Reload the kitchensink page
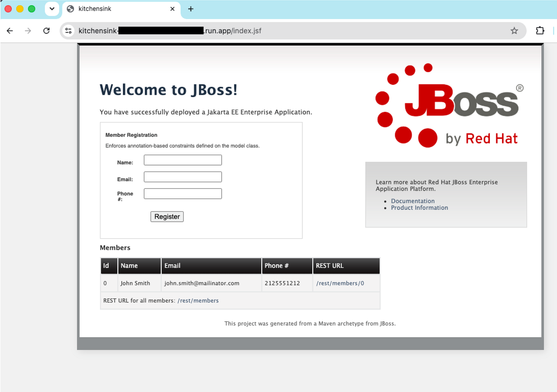This screenshot has height=392, width=557. [x=47, y=31]
